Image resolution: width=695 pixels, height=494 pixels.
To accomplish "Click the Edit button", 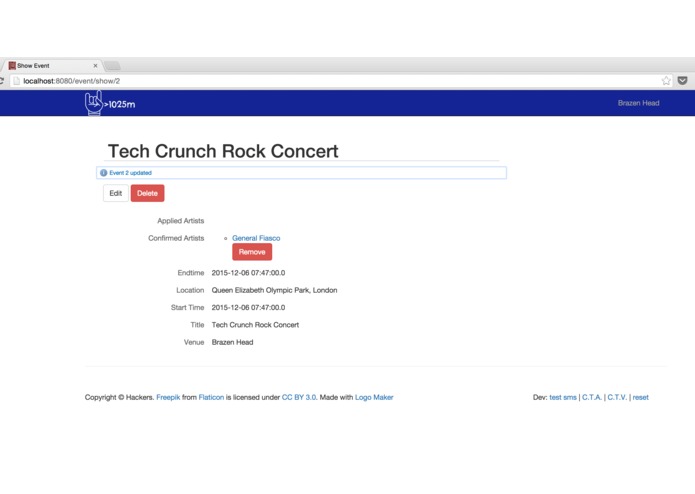I will 116,193.
